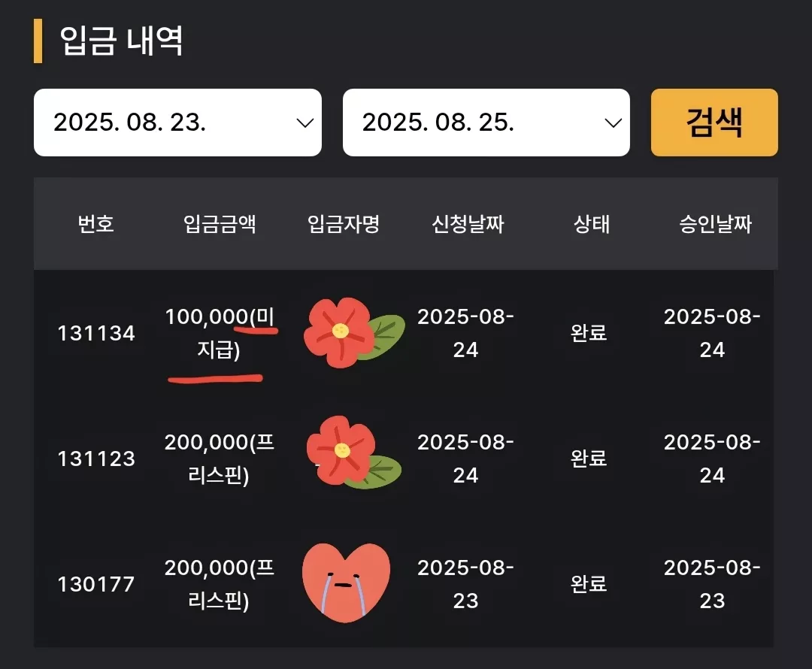Click the 검색 search button

[x=714, y=123]
